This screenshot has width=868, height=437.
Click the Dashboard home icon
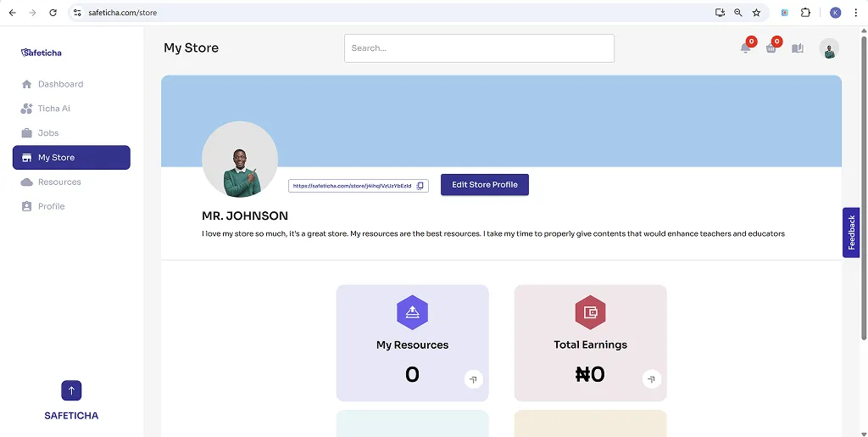pos(26,84)
